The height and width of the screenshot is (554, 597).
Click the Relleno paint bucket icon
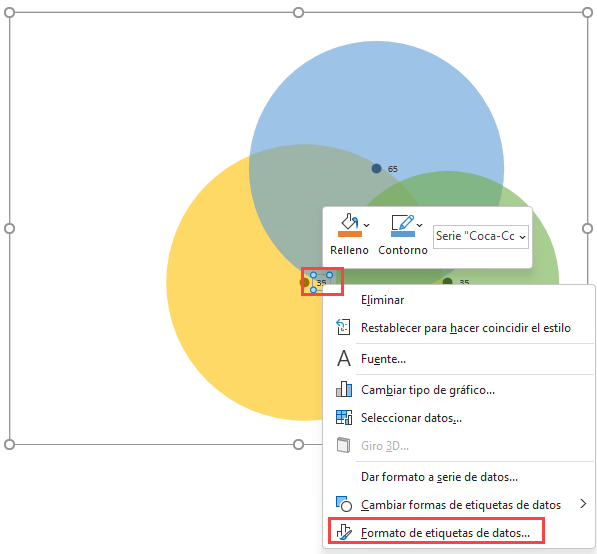349,222
